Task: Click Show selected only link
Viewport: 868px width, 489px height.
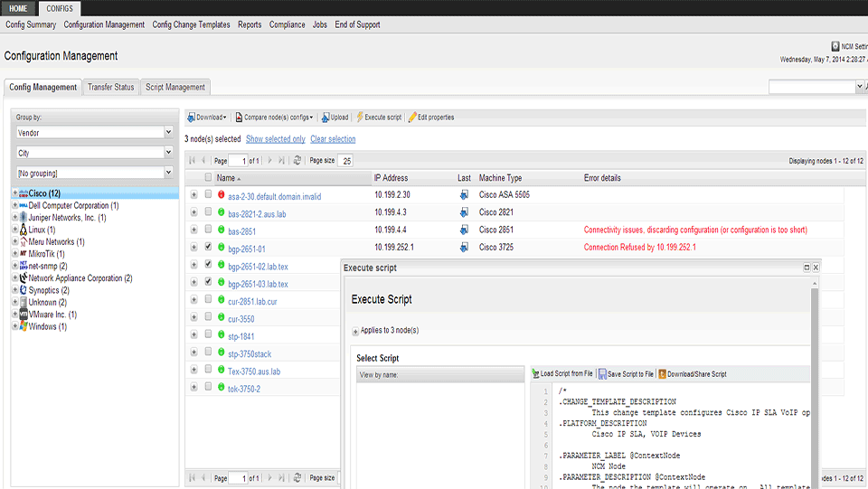Action: pos(275,139)
